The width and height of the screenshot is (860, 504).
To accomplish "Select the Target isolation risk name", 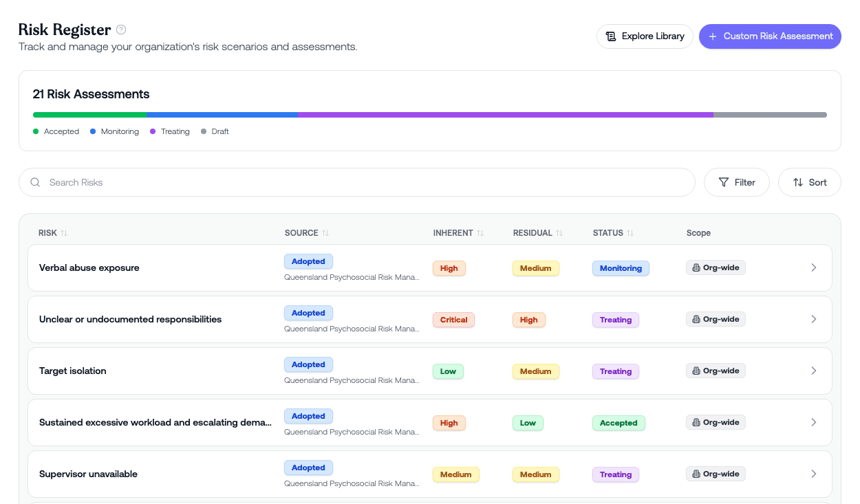I will pos(73,371).
